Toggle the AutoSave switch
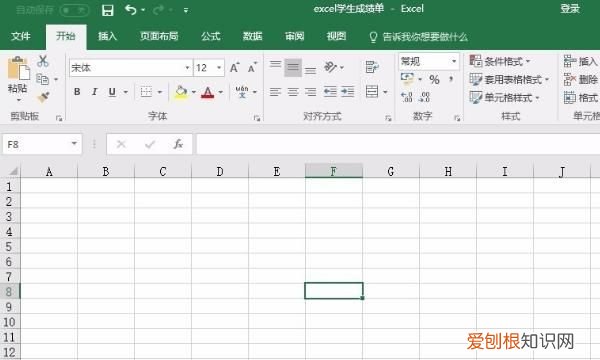Image resolution: width=600 pixels, height=360 pixels. (x=74, y=10)
